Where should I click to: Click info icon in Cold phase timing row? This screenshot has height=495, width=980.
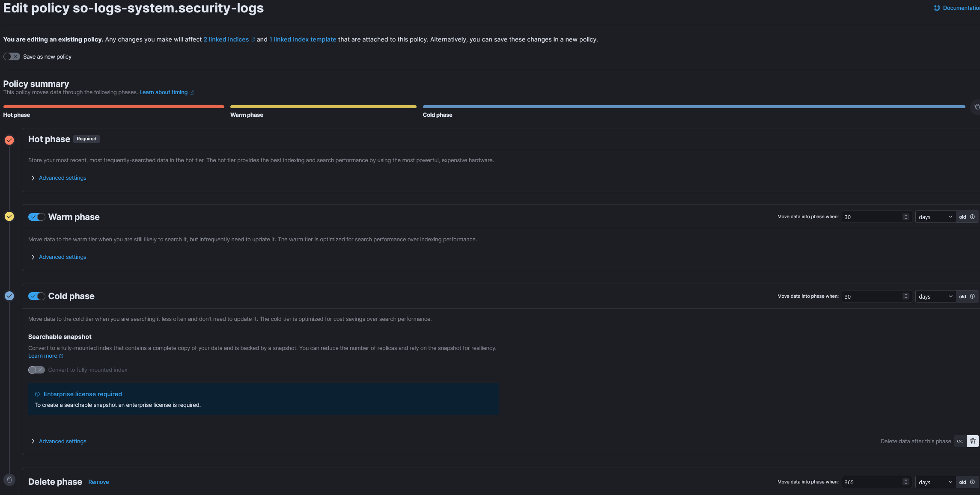click(972, 296)
